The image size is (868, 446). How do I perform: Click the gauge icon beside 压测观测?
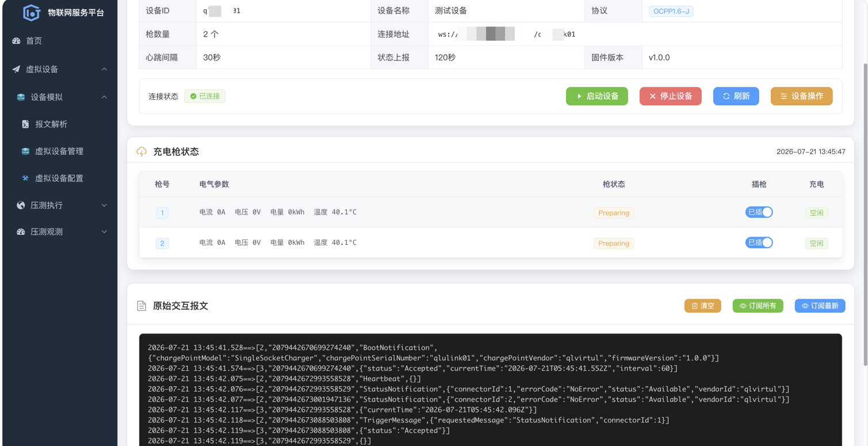click(x=21, y=232)
